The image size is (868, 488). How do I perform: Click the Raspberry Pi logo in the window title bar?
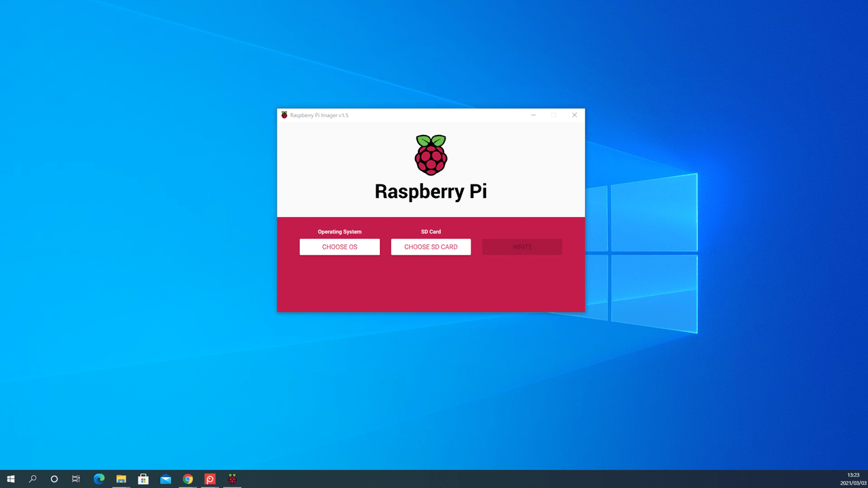click(284, 115)
